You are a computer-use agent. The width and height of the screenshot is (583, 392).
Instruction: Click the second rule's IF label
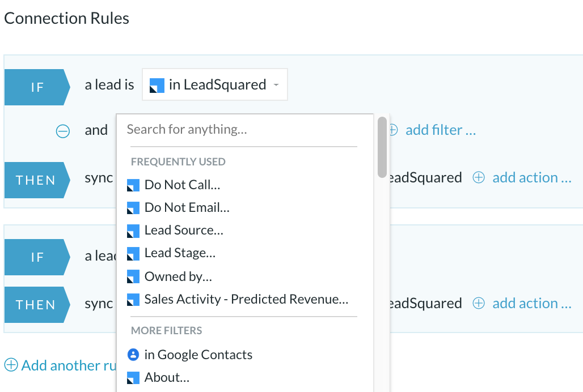coord(37,257)
